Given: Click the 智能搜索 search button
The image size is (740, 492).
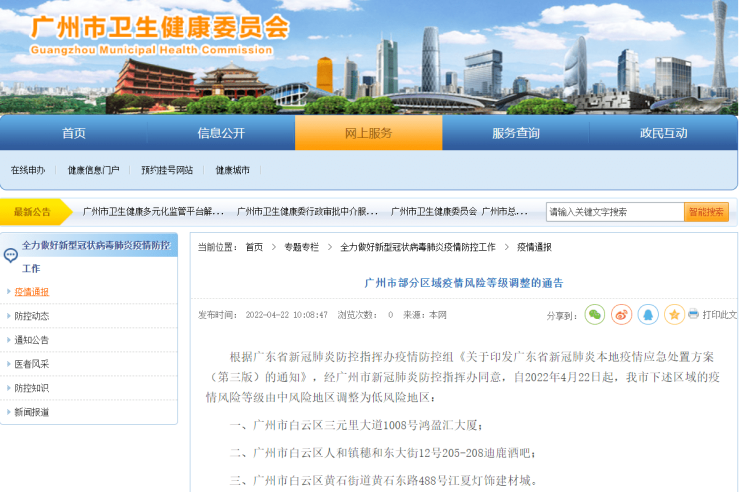Looking at the screenshot, I should tap(706, 211).
